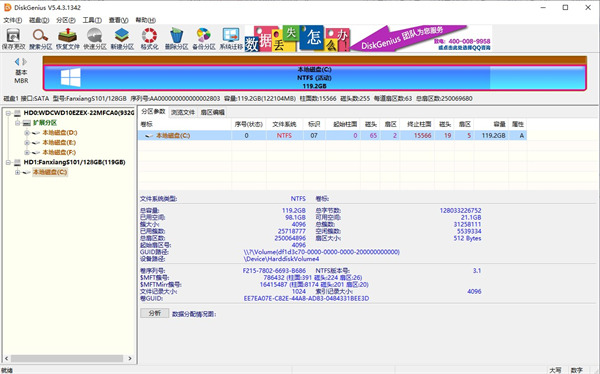Image resolution: width=600 pixels, height=374 pixels.
Task: Click the hard disk icon beside HD0:WDCWD10EZEX
Action: tap(17, 113)
